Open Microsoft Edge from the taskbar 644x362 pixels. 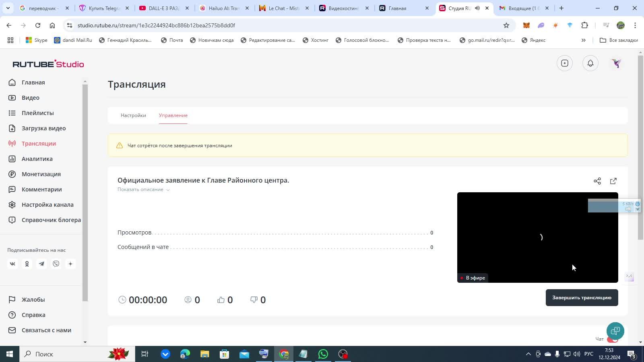pyautogui.click(x=185, y=354)
